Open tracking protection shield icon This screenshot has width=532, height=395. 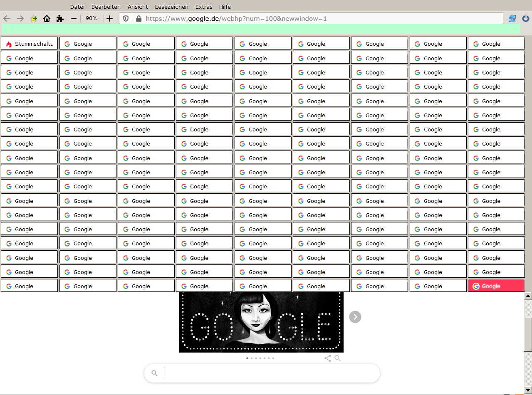point(126,18)
